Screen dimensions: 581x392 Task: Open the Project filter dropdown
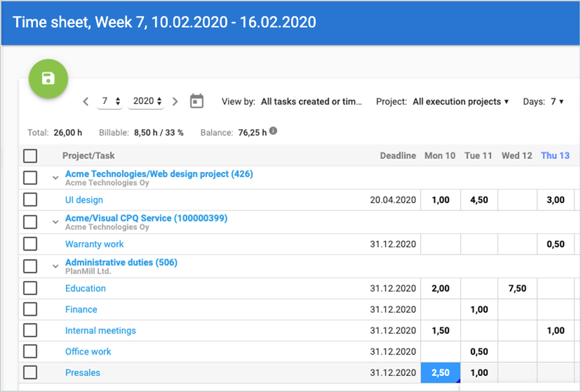(460, 101)
